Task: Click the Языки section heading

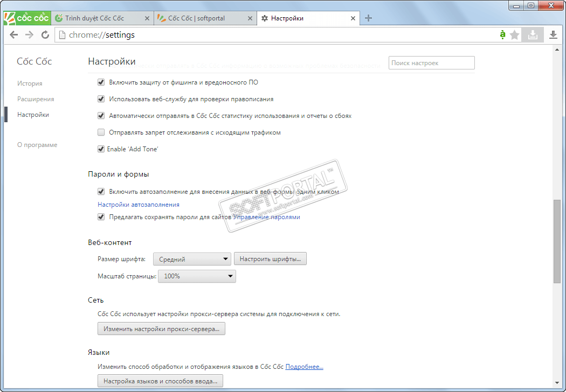Action: 99,352
